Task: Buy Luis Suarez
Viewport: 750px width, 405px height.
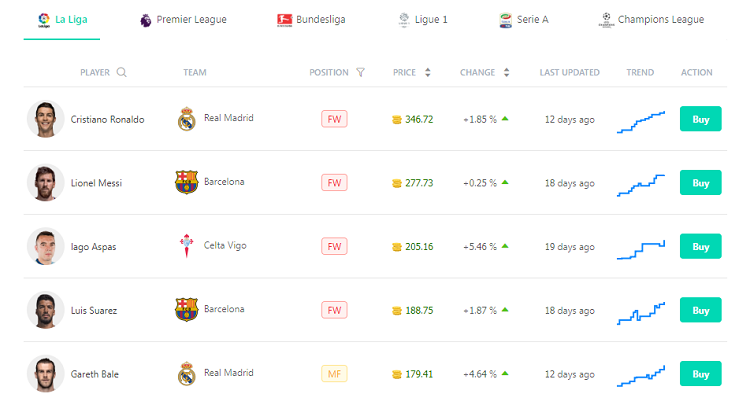Action: [700, 310]
